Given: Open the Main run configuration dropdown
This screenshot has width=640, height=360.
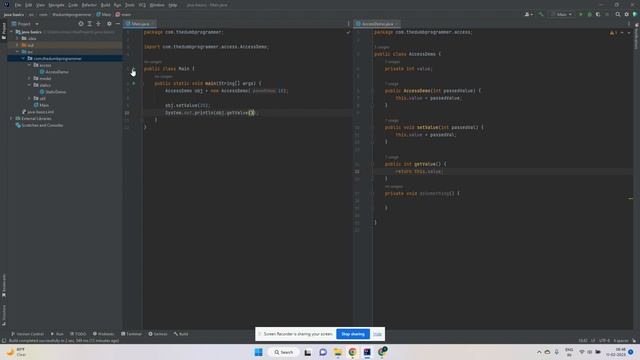Looking at the screenshot, I should coord(562,14).
